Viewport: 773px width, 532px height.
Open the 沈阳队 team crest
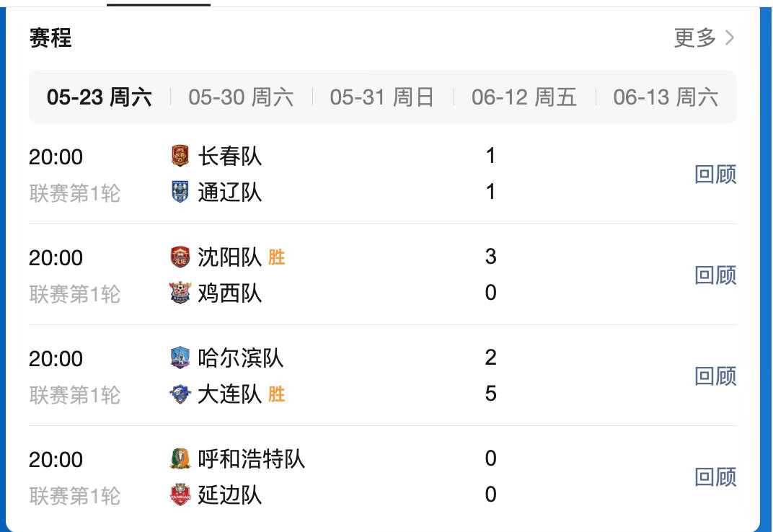click(180, 257)
